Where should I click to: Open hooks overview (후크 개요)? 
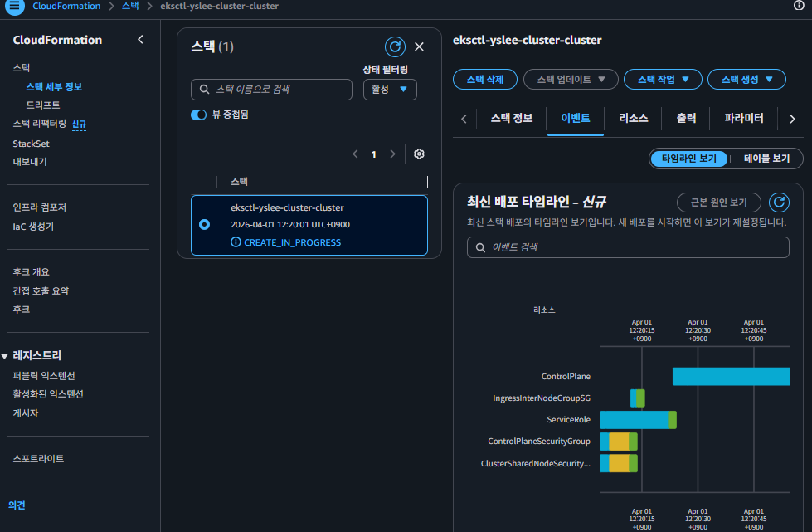[x=31, y=272]
